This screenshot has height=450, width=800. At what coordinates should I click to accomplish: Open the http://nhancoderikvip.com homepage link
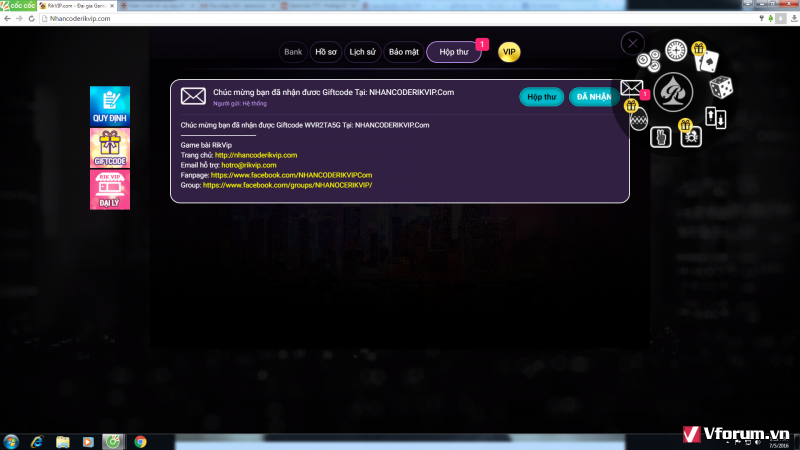[256, 155]
